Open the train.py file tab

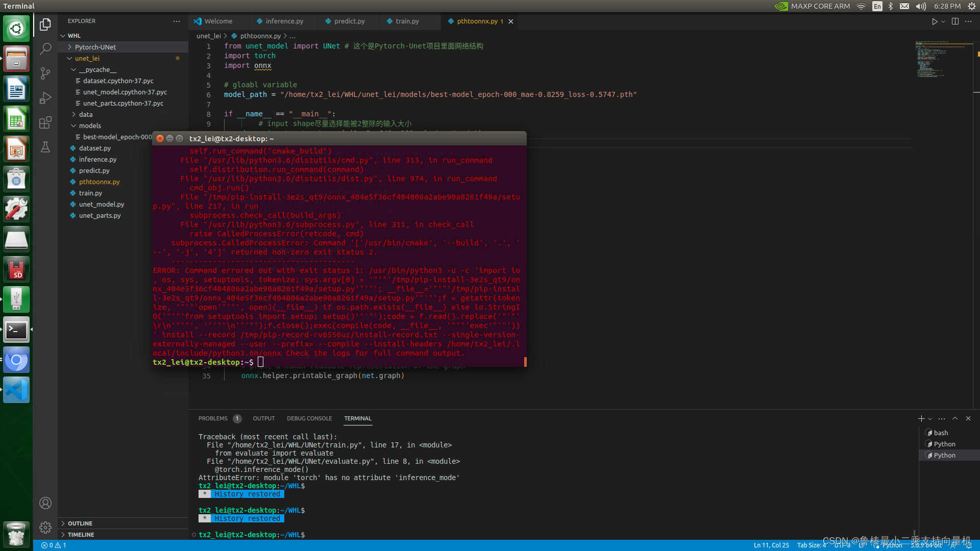pos(407,21)
